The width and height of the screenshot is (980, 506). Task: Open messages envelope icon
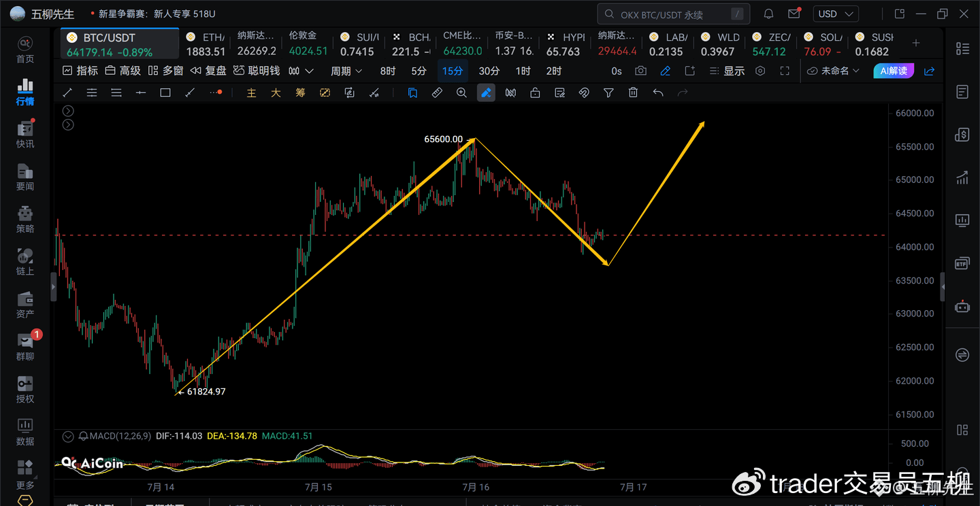tap(794, 14)
